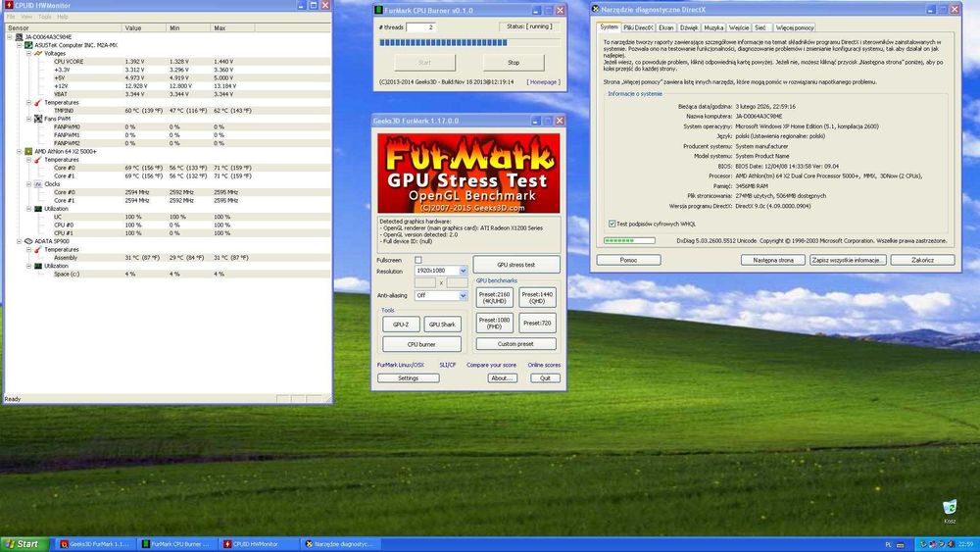Open the Homepage link in CPU Burner

click(543, 82)
